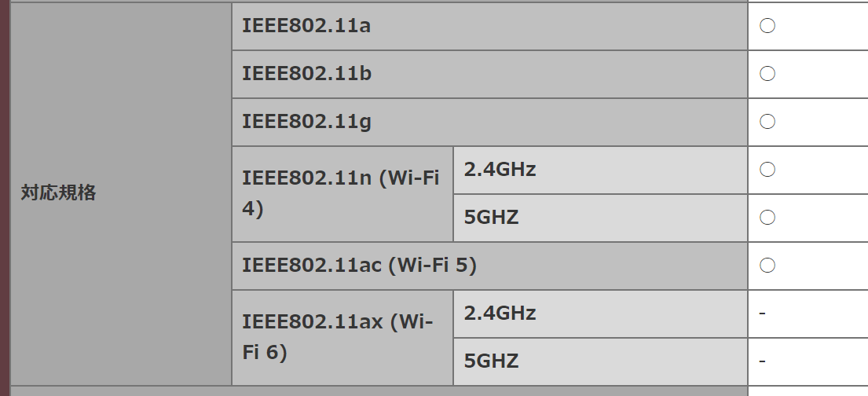Select the circle symbol in the IEEE802.11g row
The image size is (868, 396).
point(767,122)
